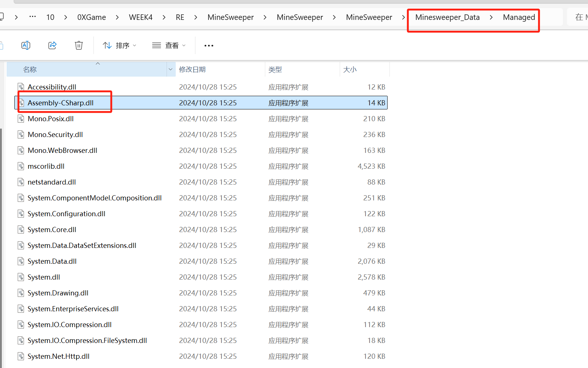Expand chevron after WEEK4 breadcrumb

point(164,17)
